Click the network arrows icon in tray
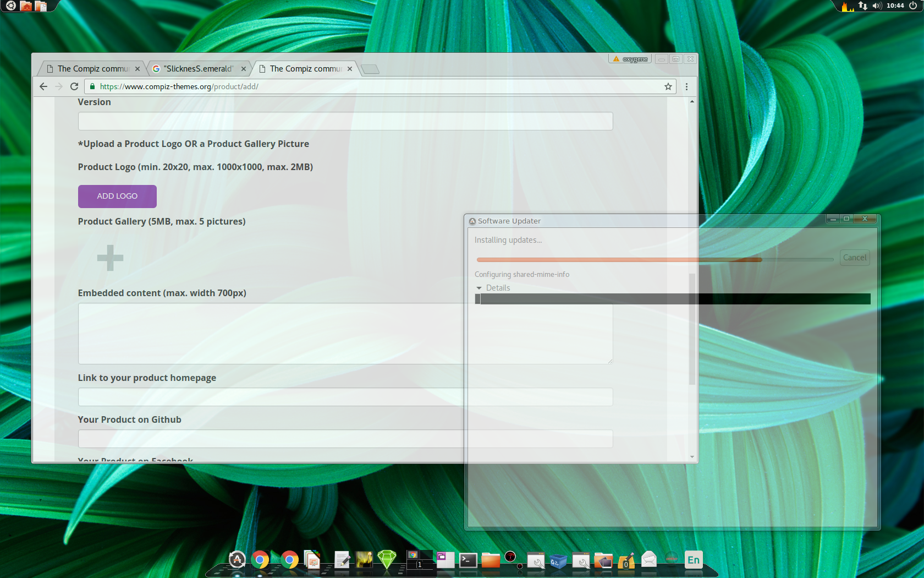Image resolution: width=924 pixels, height=578 pixels. click(862, 6)
